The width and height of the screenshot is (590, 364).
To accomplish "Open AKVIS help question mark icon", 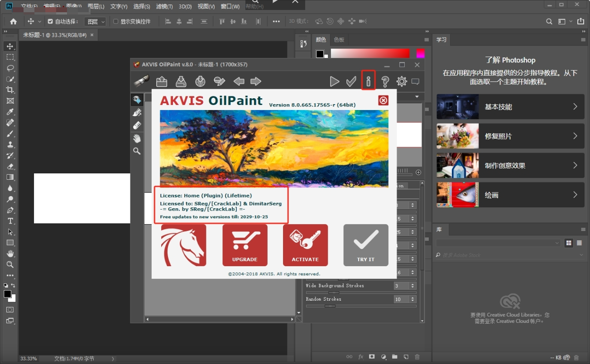I will coord(385,81).
